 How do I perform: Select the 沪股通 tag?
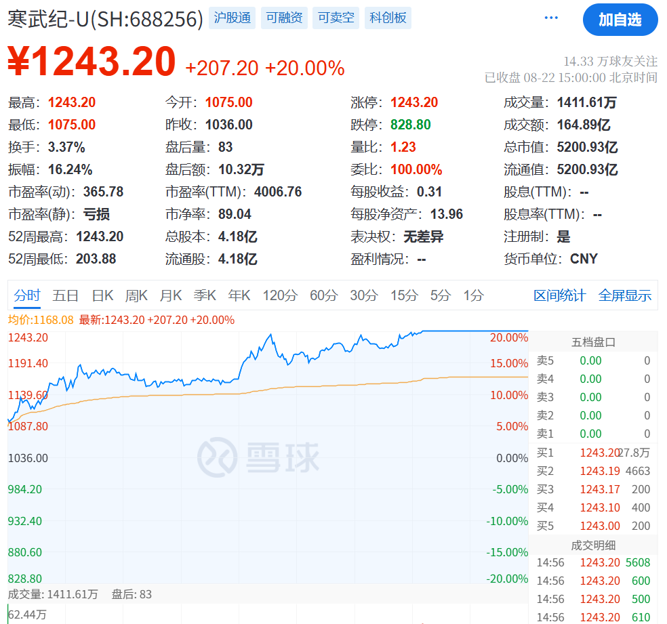232,18
